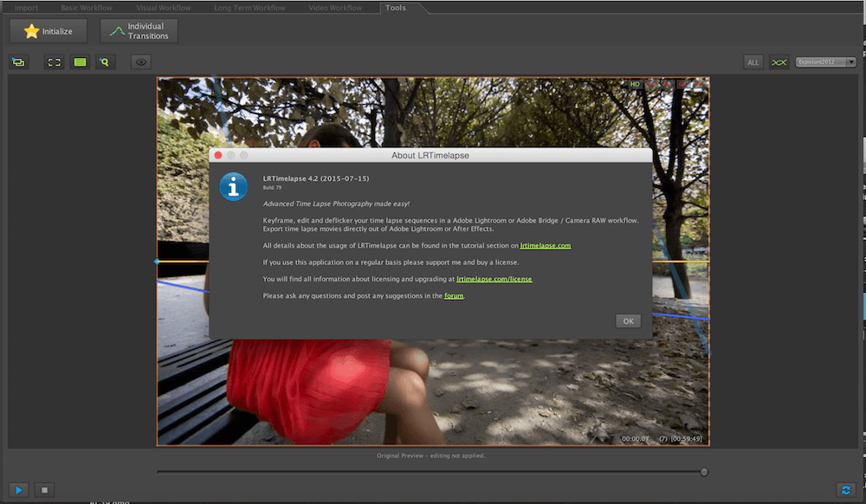Click the blue info icon in dialog
This screenshot has height=504, width=866.
[234, 186]
